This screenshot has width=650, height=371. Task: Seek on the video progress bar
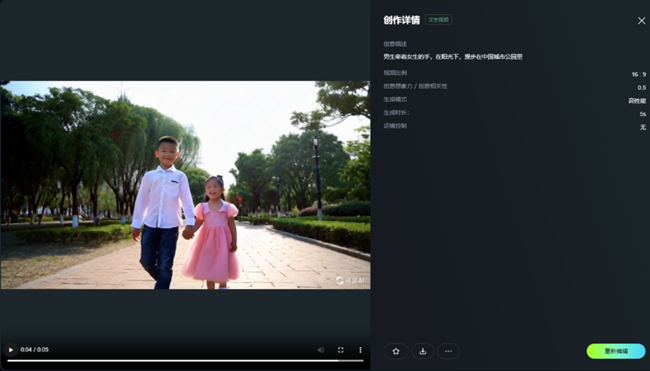(x=185, y=361)
